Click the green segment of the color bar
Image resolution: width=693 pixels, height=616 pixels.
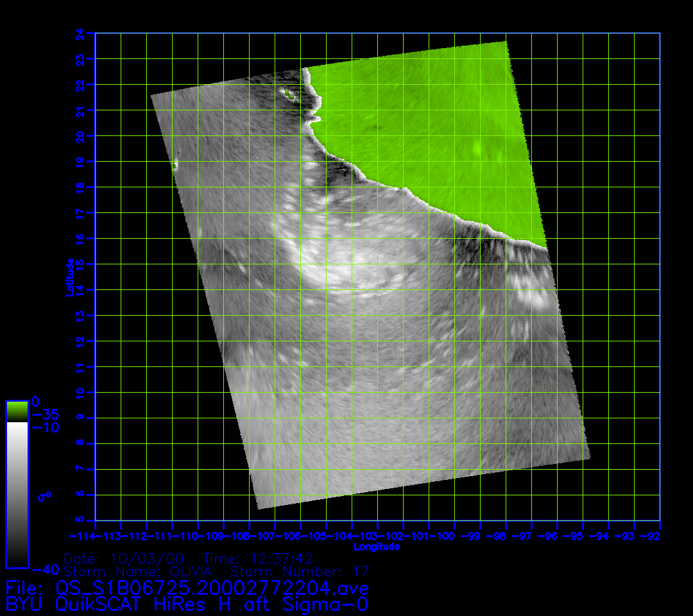17,411
